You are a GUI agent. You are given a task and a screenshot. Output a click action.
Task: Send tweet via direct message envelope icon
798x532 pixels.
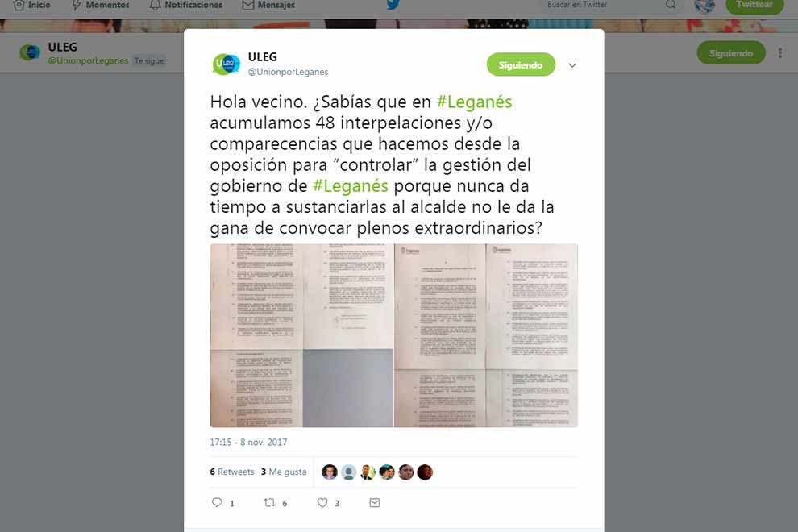pyautogui.click(x=375, y=502)
